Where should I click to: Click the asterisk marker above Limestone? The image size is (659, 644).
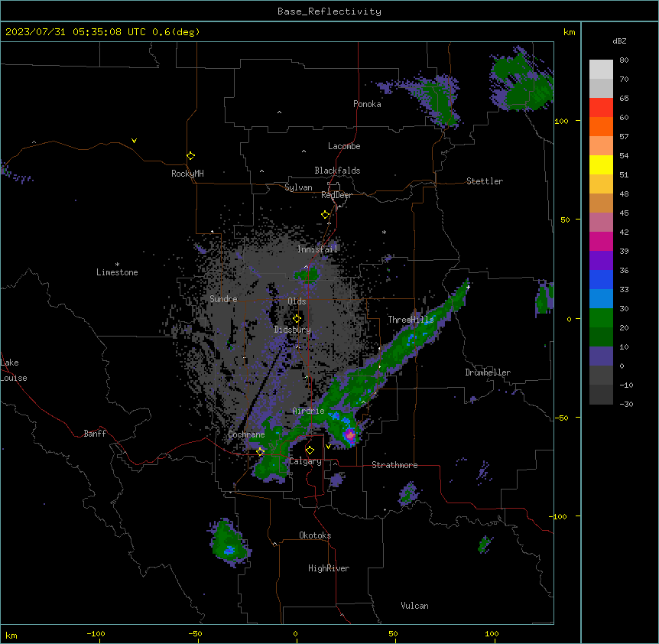click(x=117, y=265)
